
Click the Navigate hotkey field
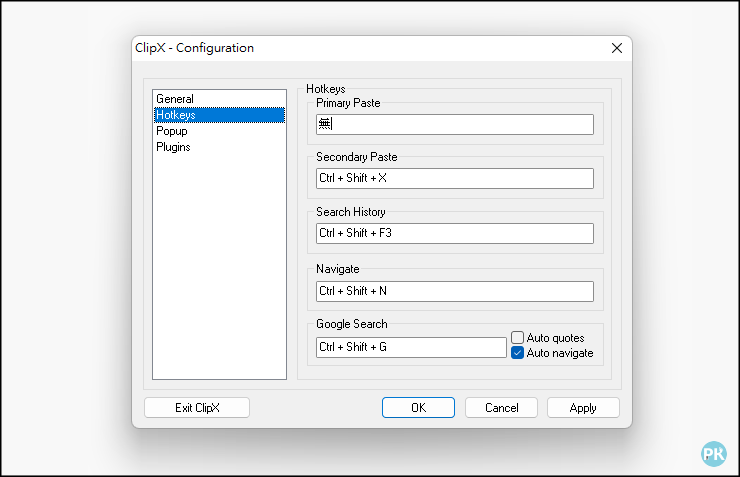click(455, 292)
